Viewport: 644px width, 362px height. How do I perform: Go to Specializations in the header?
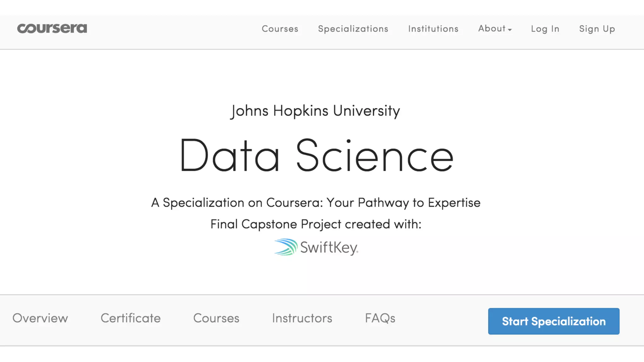pos(353,29)
